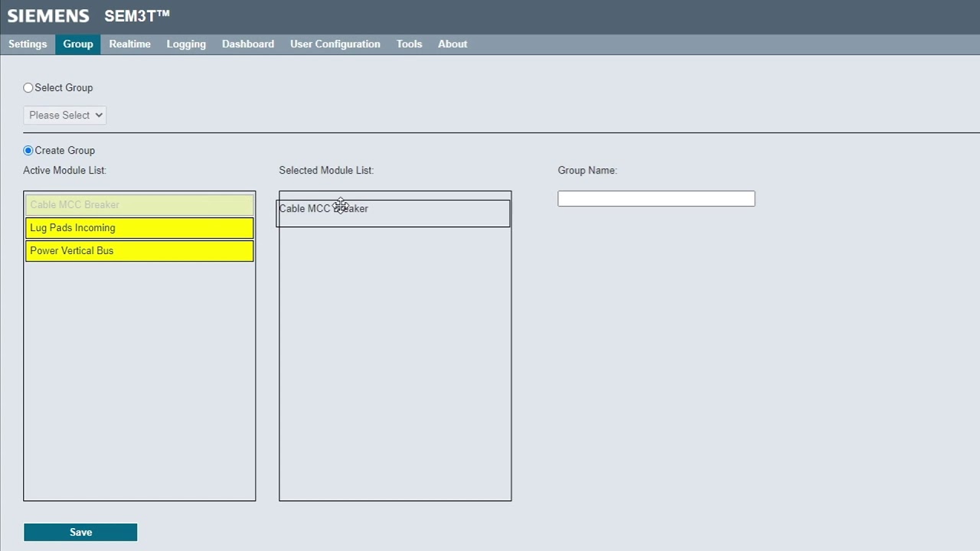The height and width of the screenshot is (551, 980).
Task: Click the Save button
Action: pos(80,533)
